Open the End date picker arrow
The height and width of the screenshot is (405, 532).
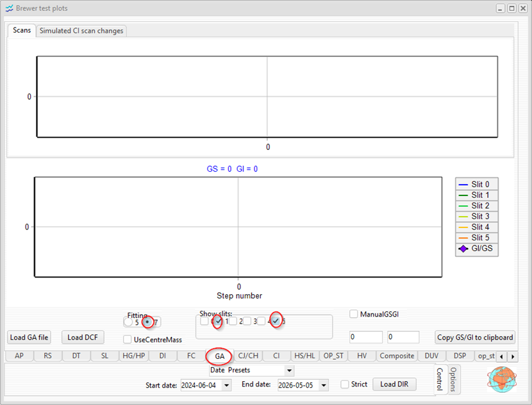pyautogui.click(x=324, y=385)
